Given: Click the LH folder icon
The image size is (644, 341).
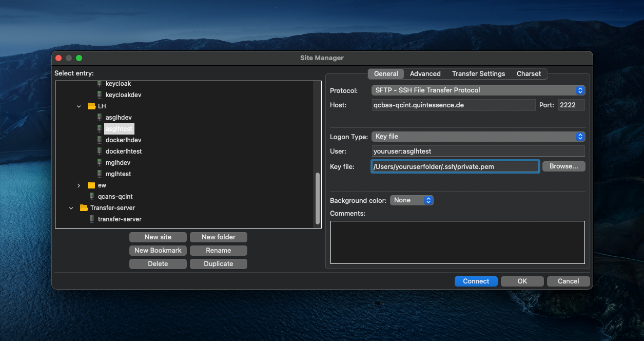Looking at the screenshot, I should click(92, 106).
